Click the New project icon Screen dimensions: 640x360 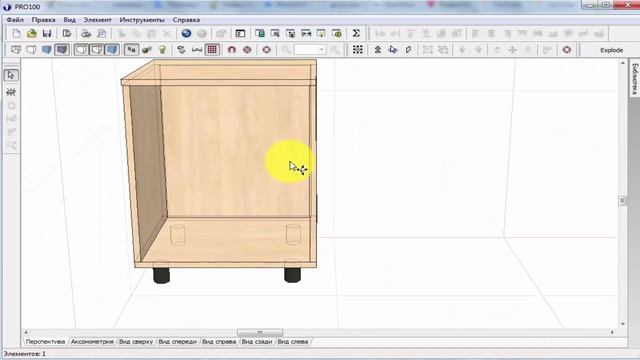point(16,33)
